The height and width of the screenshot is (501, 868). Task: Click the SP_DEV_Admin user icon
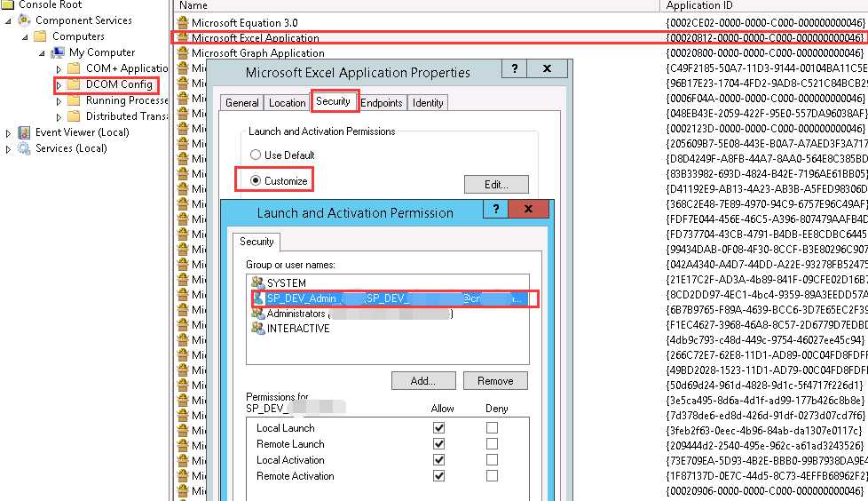[x=258, y=298]
